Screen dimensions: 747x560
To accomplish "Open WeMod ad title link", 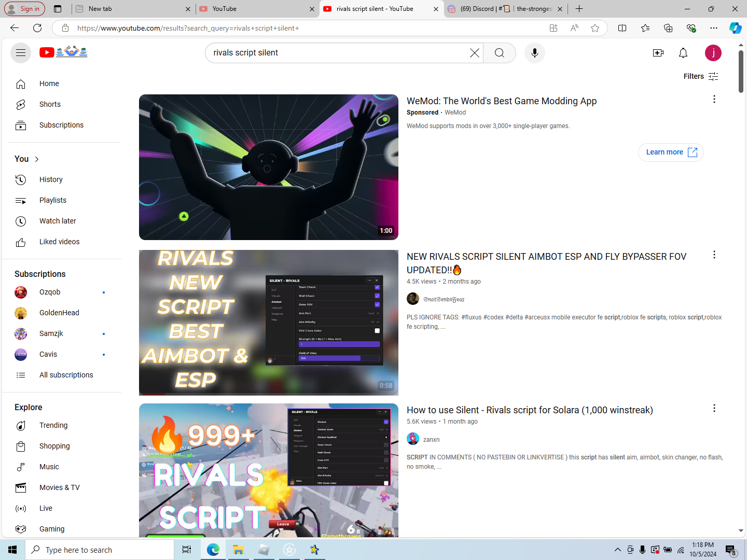I will click(502, 101).
